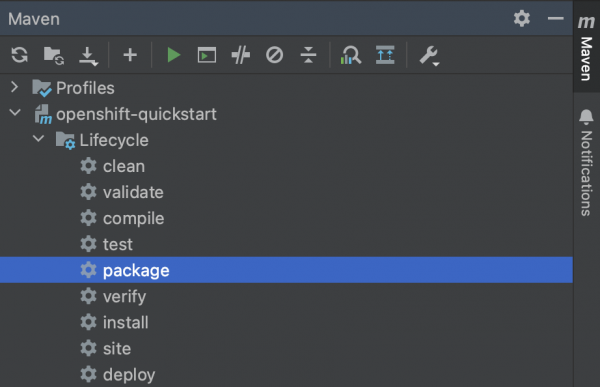Click gear icon beside deploy
This screenshot has width=600, height=387.
(x=88, y=374)
